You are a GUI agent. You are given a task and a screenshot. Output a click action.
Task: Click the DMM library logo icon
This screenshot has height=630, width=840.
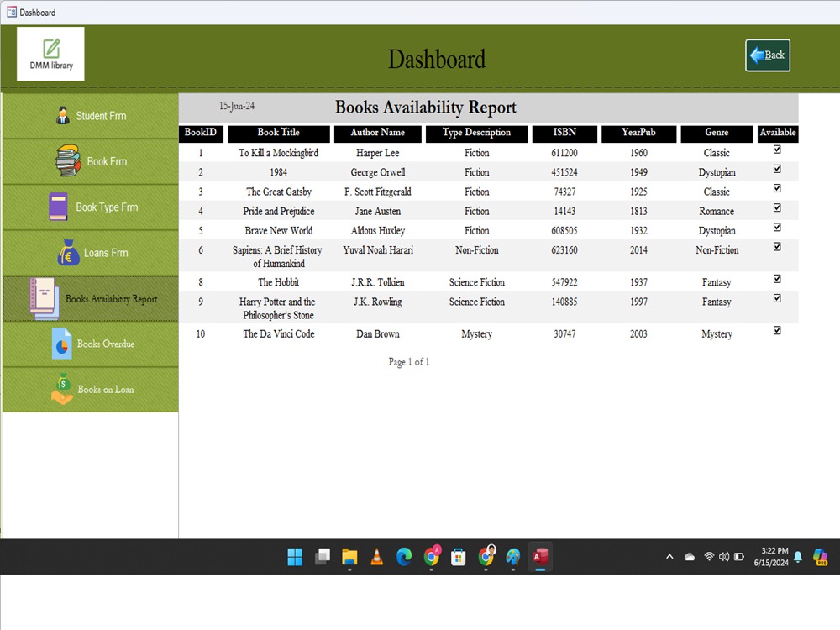coord(51,54)
